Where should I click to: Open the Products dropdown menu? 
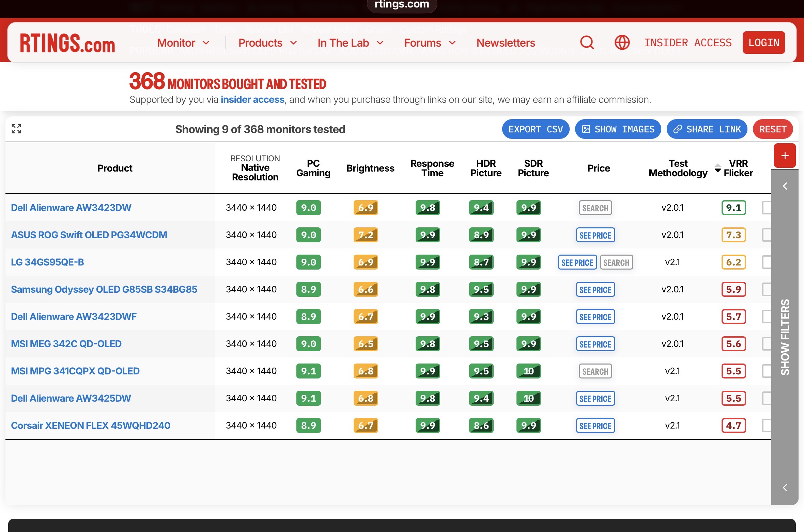pyautogui.click(x=267, y=43)
